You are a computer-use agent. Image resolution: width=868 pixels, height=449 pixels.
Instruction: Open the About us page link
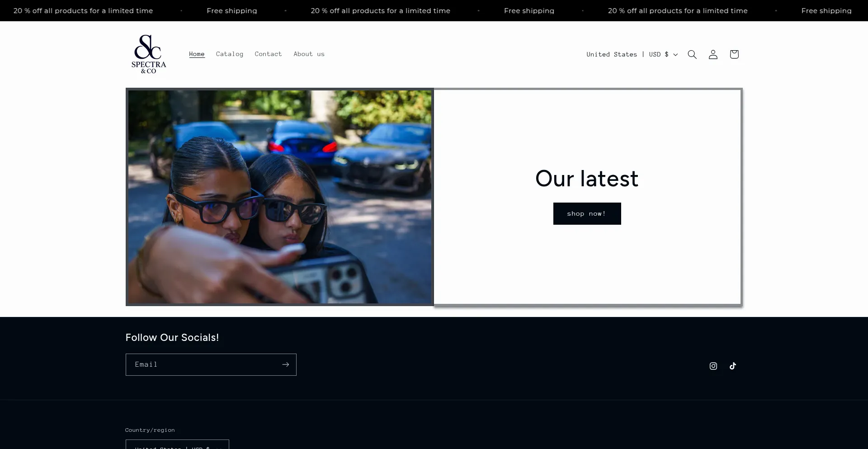click(x=309, y=54)
